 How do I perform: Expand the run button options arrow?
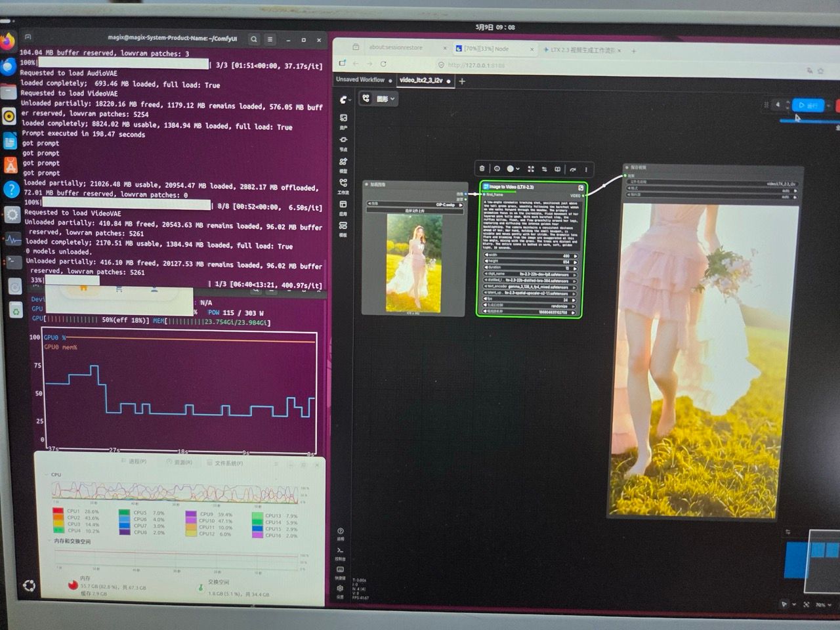(x=828, y=105)
